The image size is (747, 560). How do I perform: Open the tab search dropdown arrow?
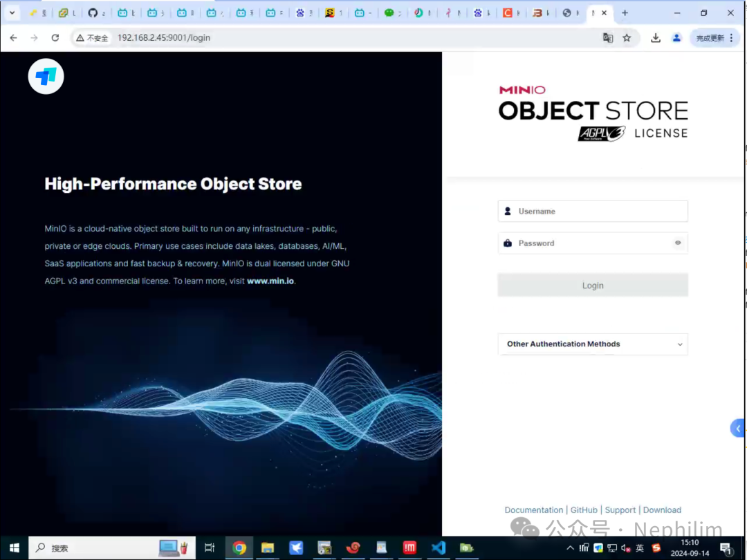pyautogui.click(x=12, y=13)
